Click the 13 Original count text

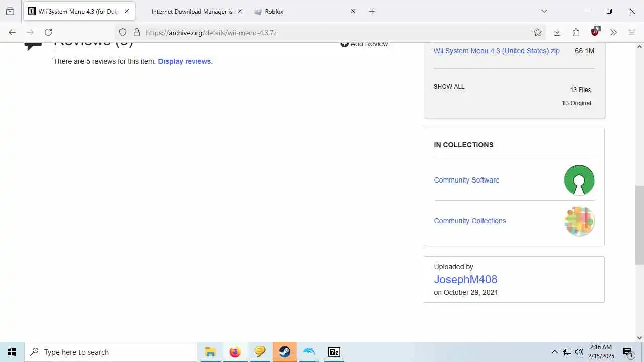coord(576,103)
